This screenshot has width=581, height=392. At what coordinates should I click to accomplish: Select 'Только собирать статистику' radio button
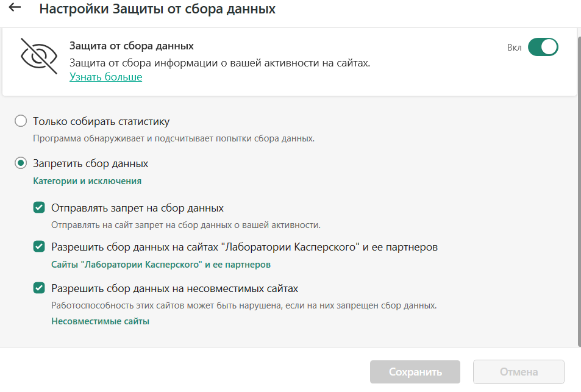click(x=21, y=121)
